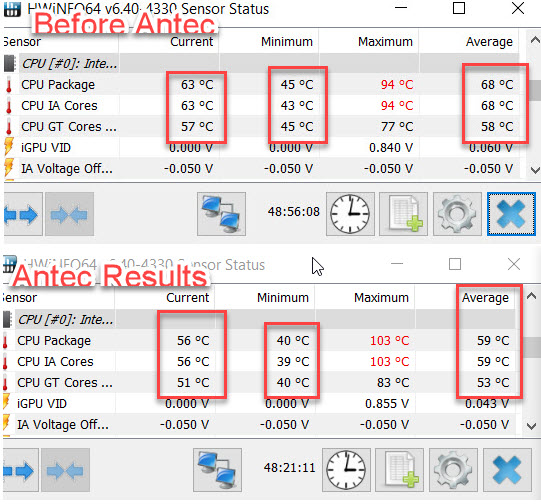Select CPU Package row in top window
541x504 pixels.
click(x=261, y=85)
